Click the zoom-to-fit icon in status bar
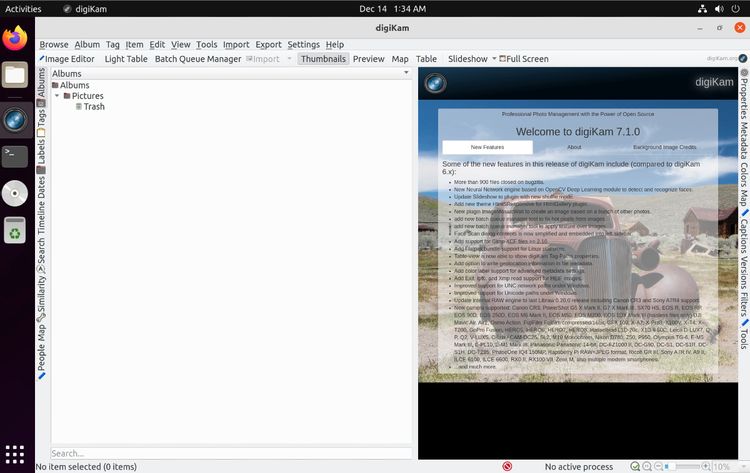 pyautogui.click(x=635, y=466)
